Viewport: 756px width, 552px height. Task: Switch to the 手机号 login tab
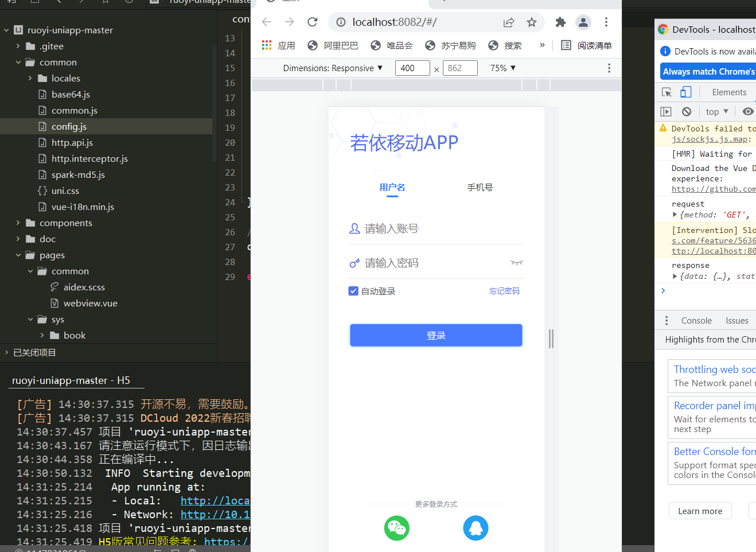[x=480, y=187]
